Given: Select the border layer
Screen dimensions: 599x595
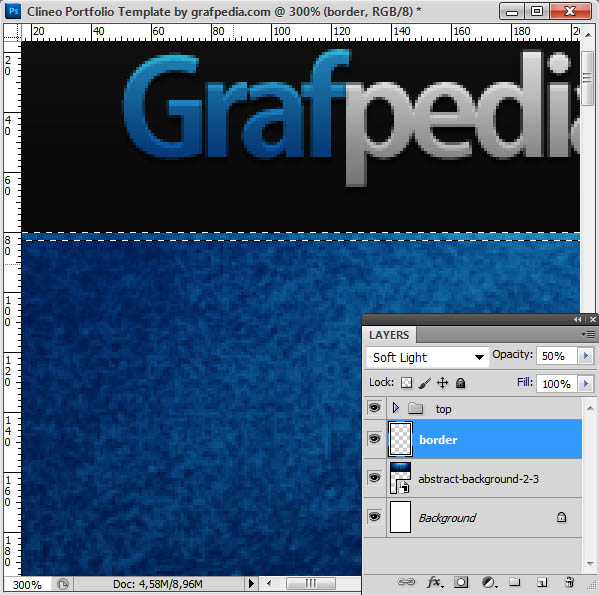Looking at the screenshot, I should (484, 439).
